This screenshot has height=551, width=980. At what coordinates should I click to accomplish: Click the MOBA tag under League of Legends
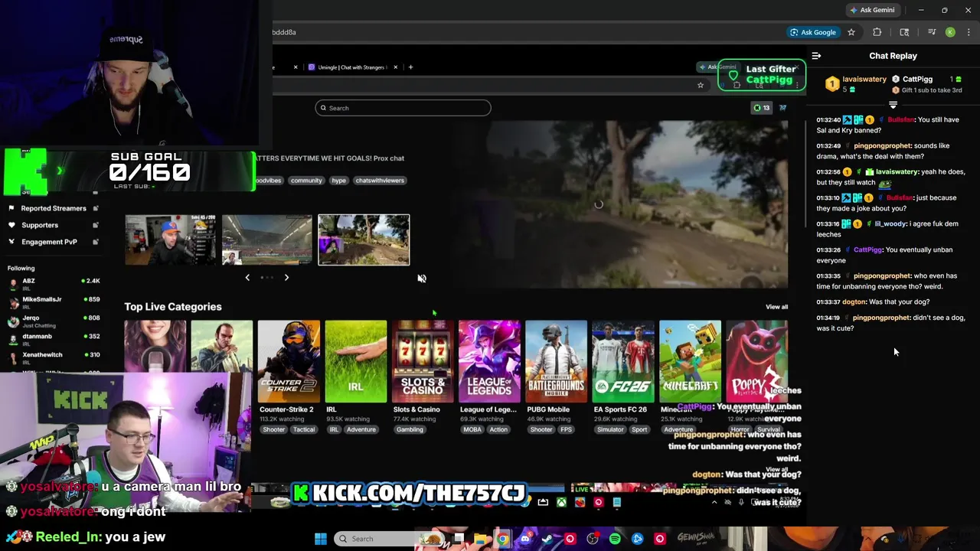tap(472, 430)
